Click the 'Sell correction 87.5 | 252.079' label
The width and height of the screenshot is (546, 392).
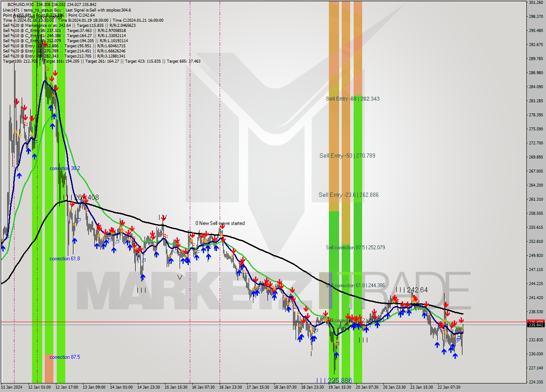coord(355,247)
